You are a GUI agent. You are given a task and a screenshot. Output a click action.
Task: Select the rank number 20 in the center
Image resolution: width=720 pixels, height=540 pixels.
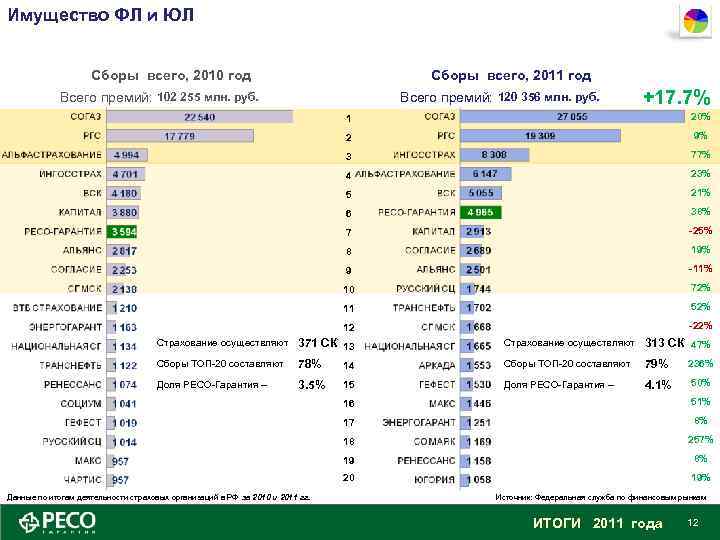click(x=349, y=478)
